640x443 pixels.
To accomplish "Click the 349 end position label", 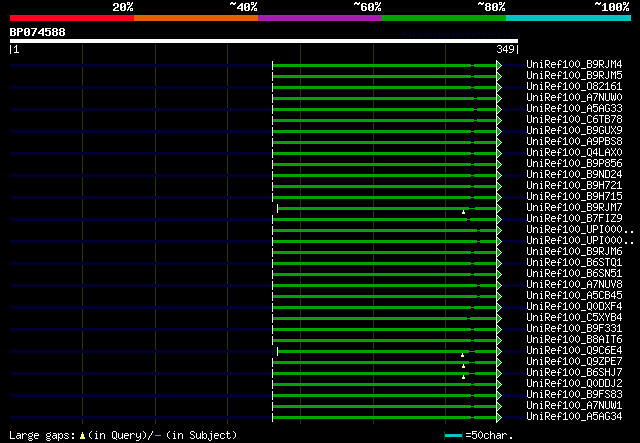I will (x=505, y=49).
